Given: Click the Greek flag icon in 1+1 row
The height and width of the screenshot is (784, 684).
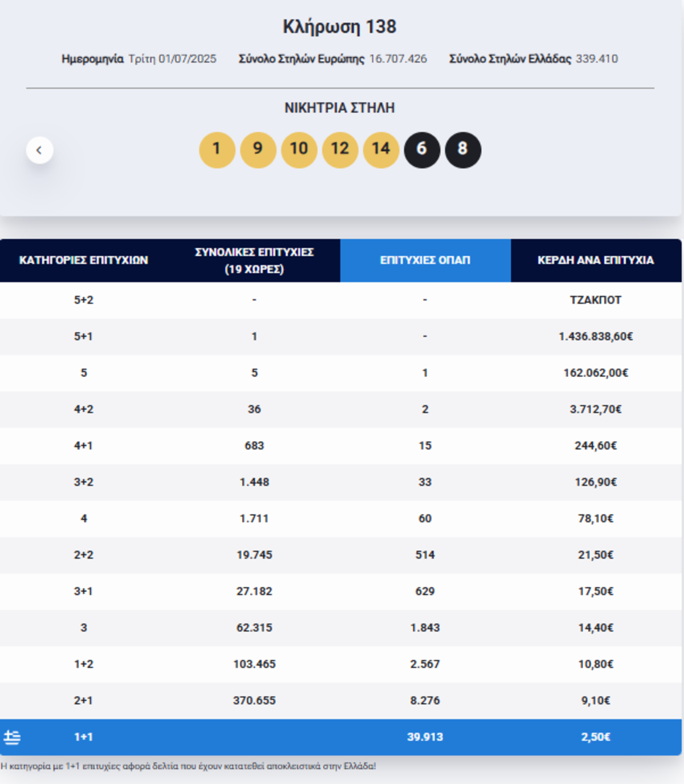Looking at the screenshot, I should 12,737.
